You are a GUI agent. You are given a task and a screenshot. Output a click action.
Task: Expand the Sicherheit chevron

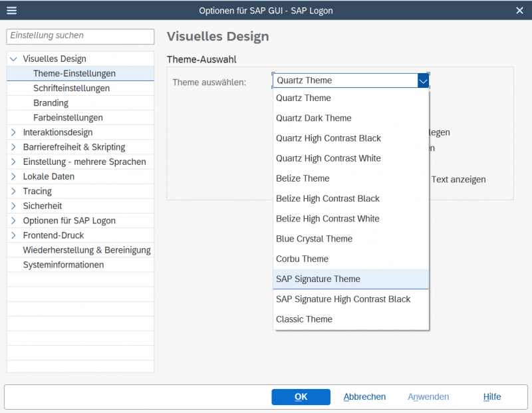pos(13,206)
